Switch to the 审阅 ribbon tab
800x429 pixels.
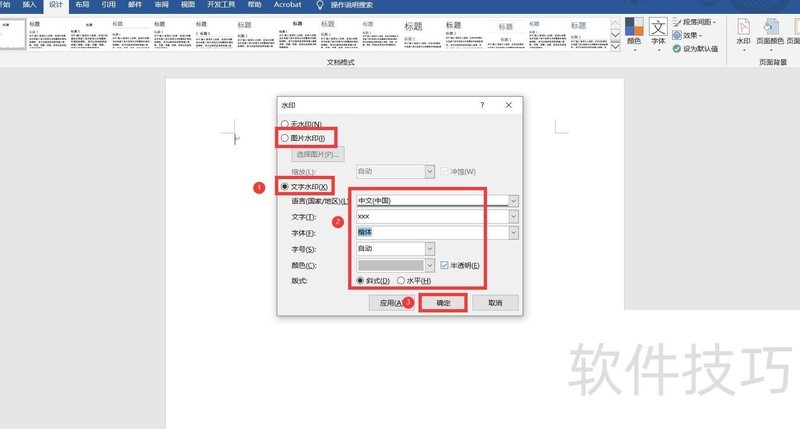(x=161, y=5)
